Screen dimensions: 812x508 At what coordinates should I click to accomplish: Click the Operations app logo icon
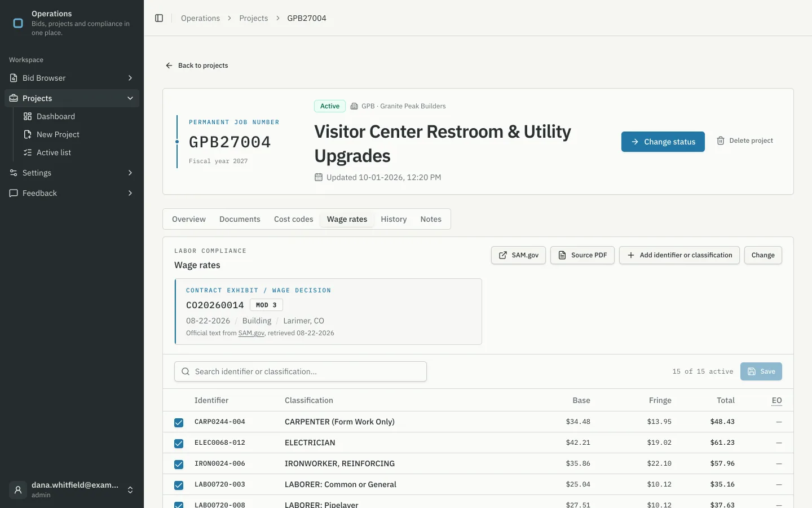tap(18, 23)
